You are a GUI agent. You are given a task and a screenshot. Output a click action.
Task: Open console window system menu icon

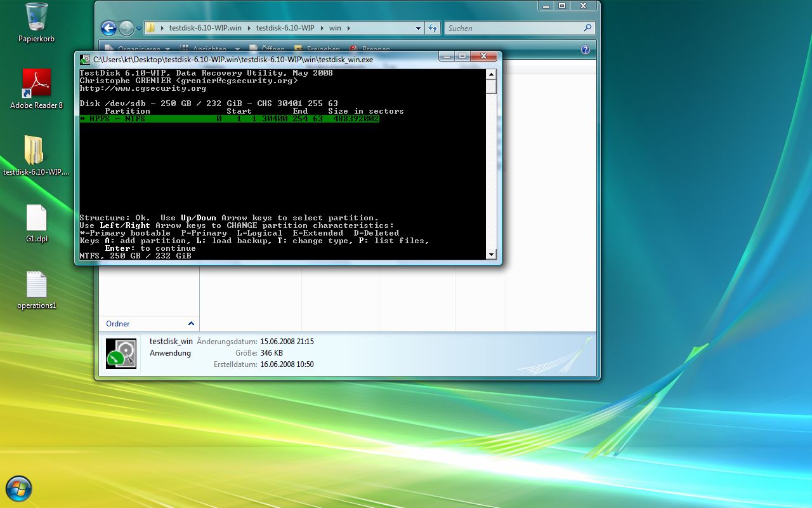[85, 60]
